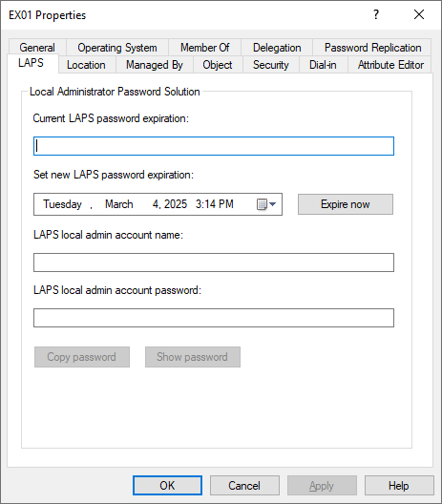Select the year 2025 in date picker
This screenshot has width=442, height=504.
[176, 204]
